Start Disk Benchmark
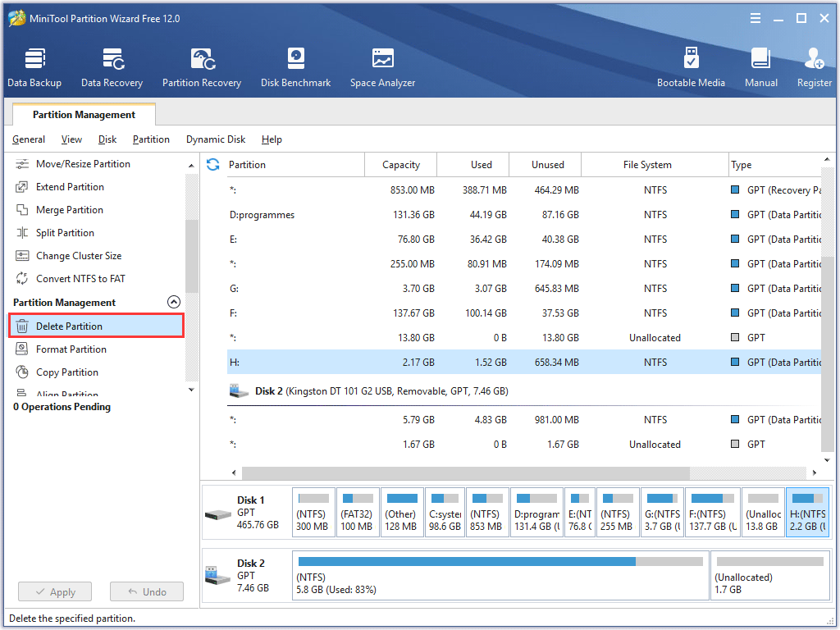The height and width of the screenshot is (630, 840). (x=295, y=67)
